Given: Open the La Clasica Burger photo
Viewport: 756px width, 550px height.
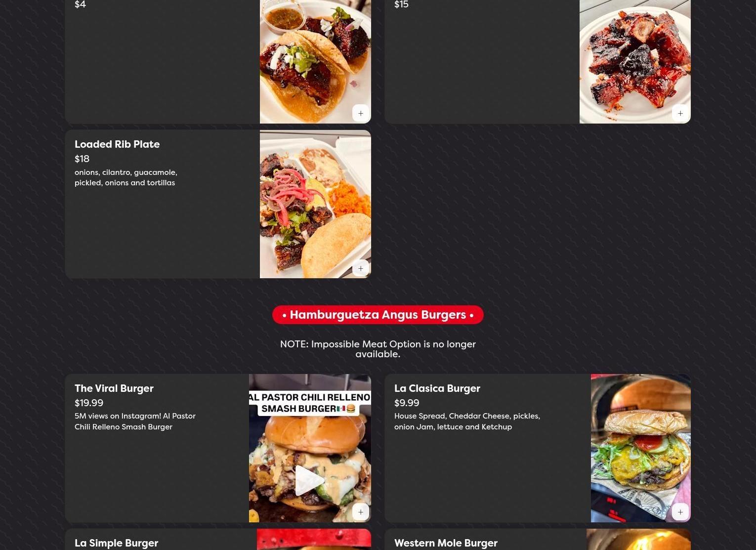Looking at the screenshot, I should click(x=641, y=448).
